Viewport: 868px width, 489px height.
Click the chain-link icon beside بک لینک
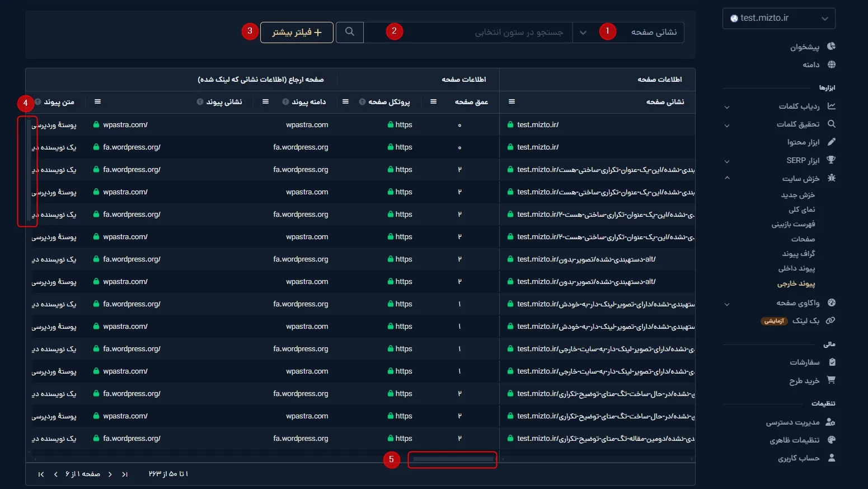[x=831, y=320]
